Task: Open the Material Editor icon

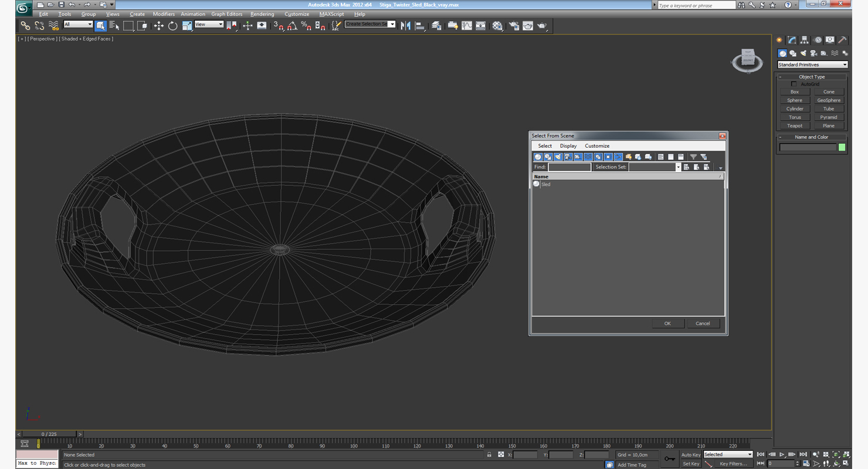Action: click(x=498, y=26)
